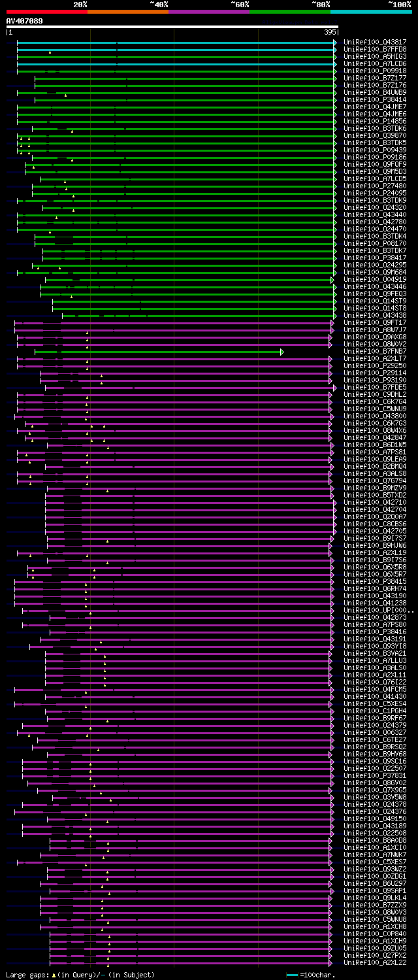Click the white query ruler bar
The height and width of the screenshot is (980, 418).
(172, 27)
